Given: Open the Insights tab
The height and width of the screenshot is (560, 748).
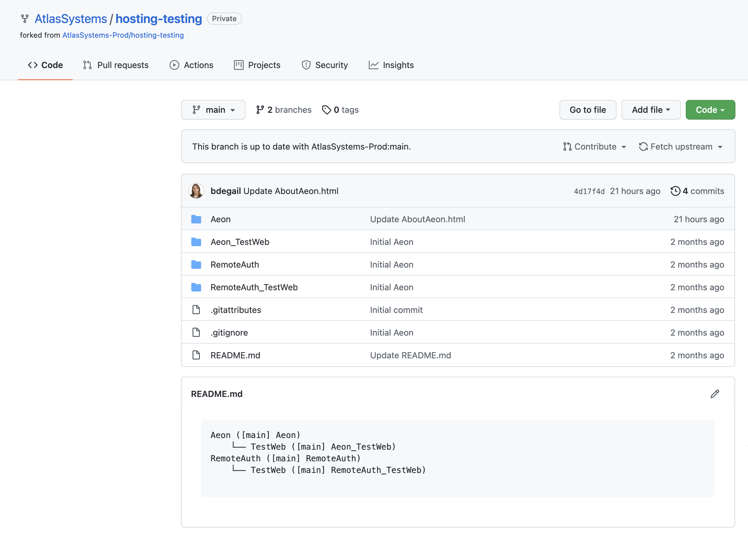Looking at the screenshot, I should click(391, 65).
